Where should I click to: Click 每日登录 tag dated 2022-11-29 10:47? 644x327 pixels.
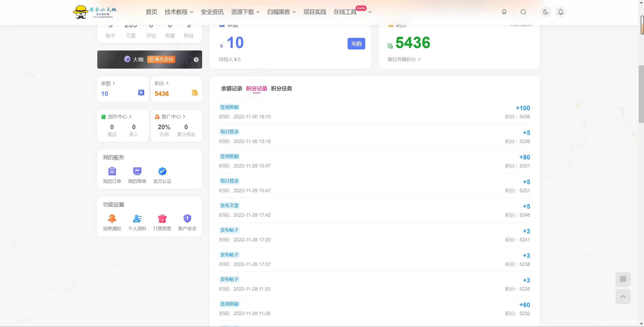[229, 181]
